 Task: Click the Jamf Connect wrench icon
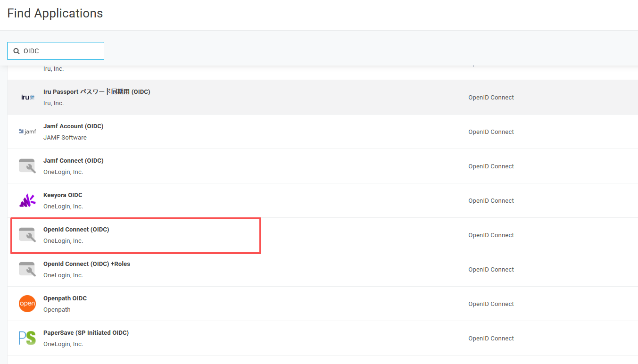pyautogui.click(x=27, y=166)
